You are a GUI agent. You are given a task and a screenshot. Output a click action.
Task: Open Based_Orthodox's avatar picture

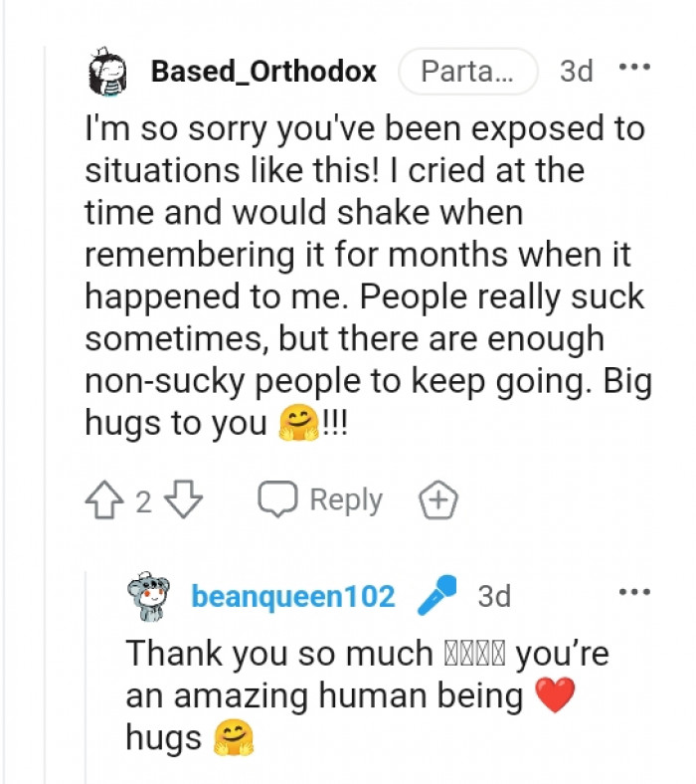(x=108, y=73)
